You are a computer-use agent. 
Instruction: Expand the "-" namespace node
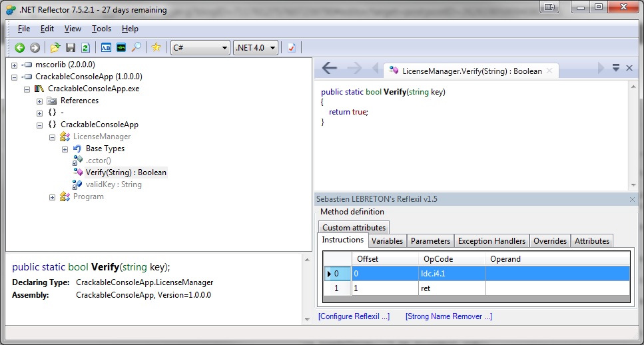pyautogui.click(x=39, y=113)
